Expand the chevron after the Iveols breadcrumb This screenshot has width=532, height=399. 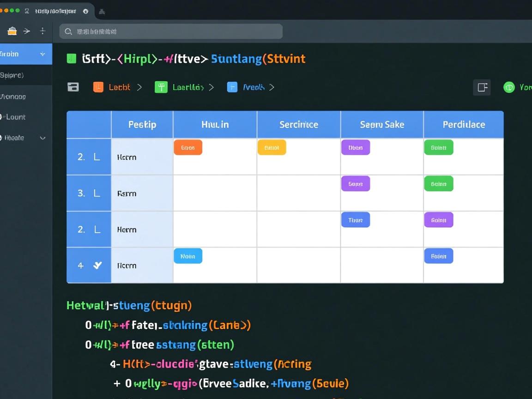tap(272, 87)
